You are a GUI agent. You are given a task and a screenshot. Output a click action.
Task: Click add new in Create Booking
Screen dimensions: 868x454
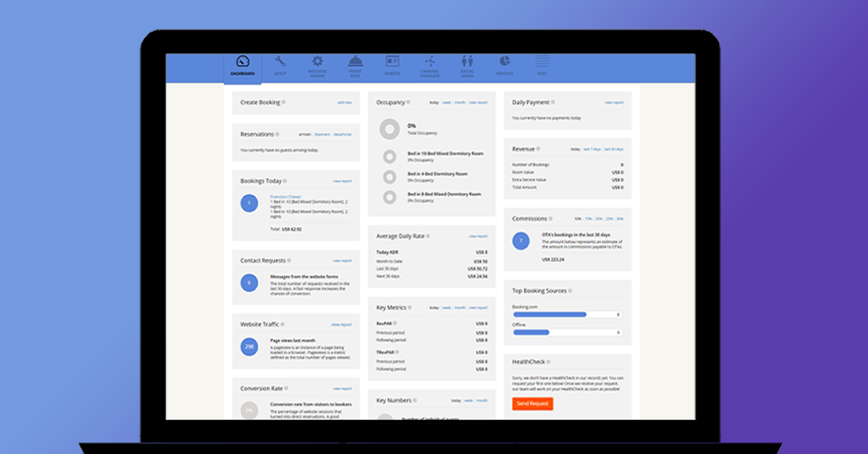point(344,103)
